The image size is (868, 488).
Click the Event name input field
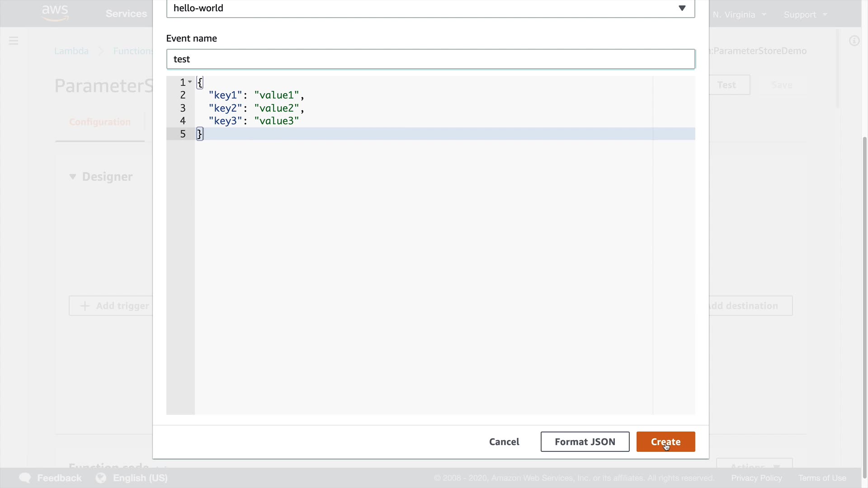click(x=430, y=59)
